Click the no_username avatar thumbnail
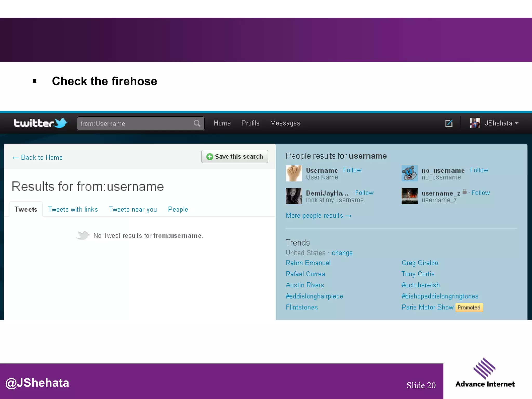The width and height of the screenshot is (532, 399). 410,173
